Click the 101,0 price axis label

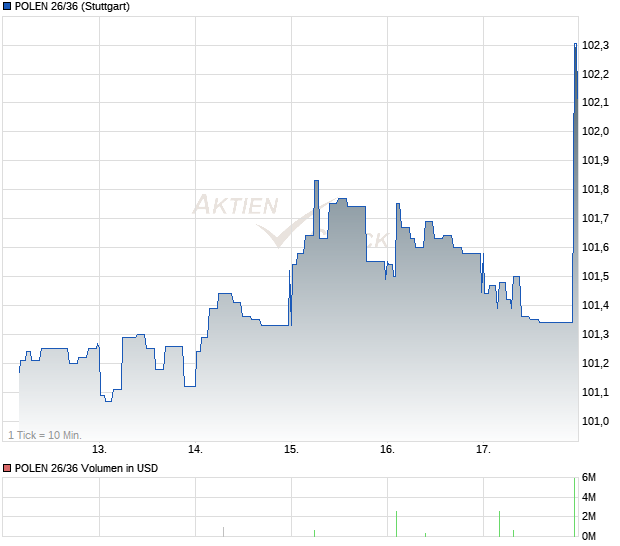pyautogui.click(x=595, y=421)
